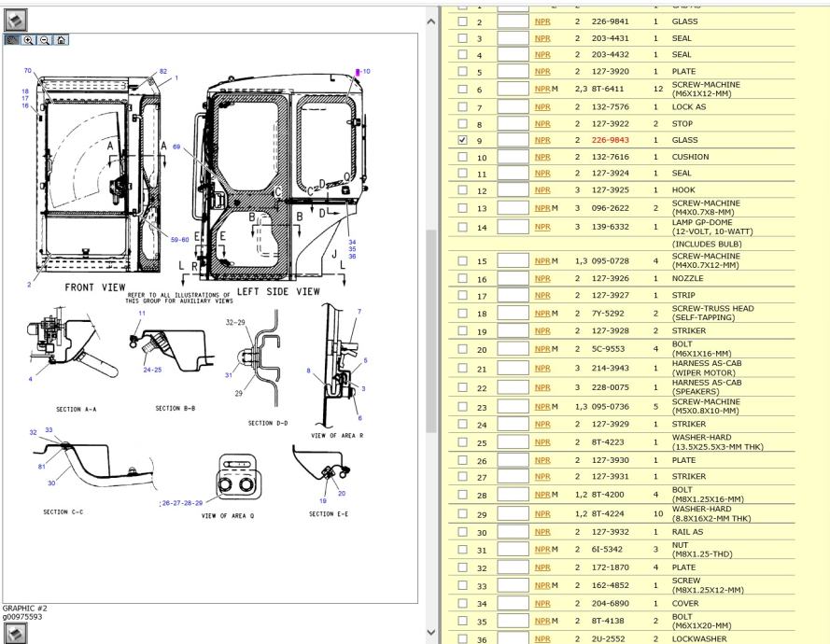Tick checkbox for item 16 NOZZLE
Viewport: 830px width, 644px height.
(x=462, y=278)
